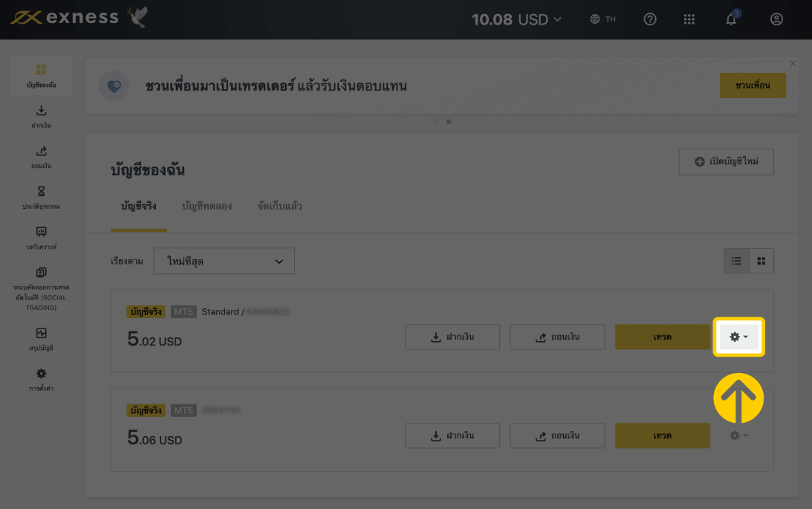Open the user profile icon
The image size is (812, 509).
(776, 20)
